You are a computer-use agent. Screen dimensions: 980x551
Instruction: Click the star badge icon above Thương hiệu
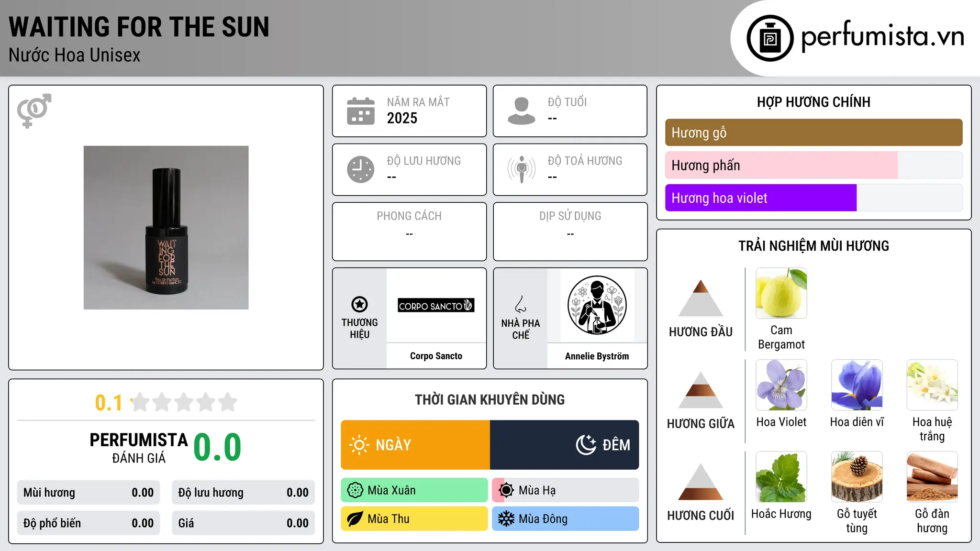(x=359, y=304)
